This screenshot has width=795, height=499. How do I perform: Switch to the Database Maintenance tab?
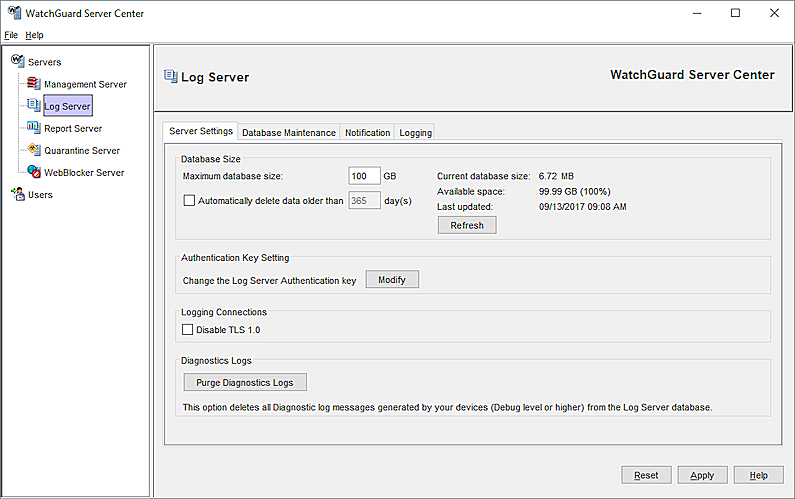point(288,132)
